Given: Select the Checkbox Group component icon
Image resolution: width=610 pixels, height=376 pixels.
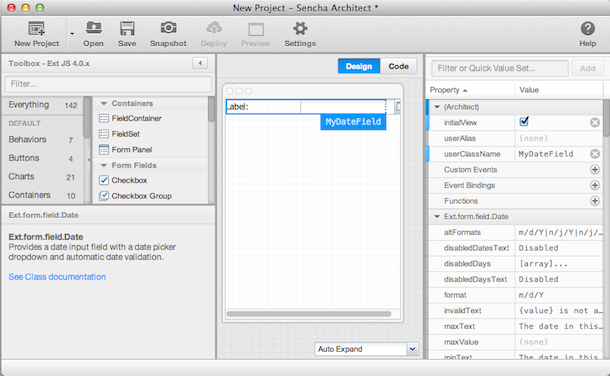Looking at the screenshot, I should [x=103, y=196].
